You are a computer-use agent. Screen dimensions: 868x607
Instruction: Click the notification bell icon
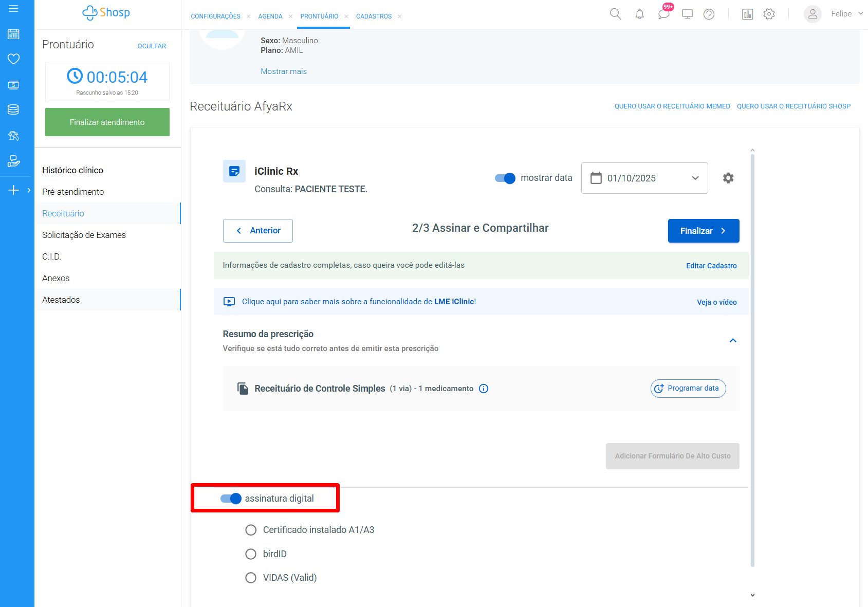click(x=639, y=14)
